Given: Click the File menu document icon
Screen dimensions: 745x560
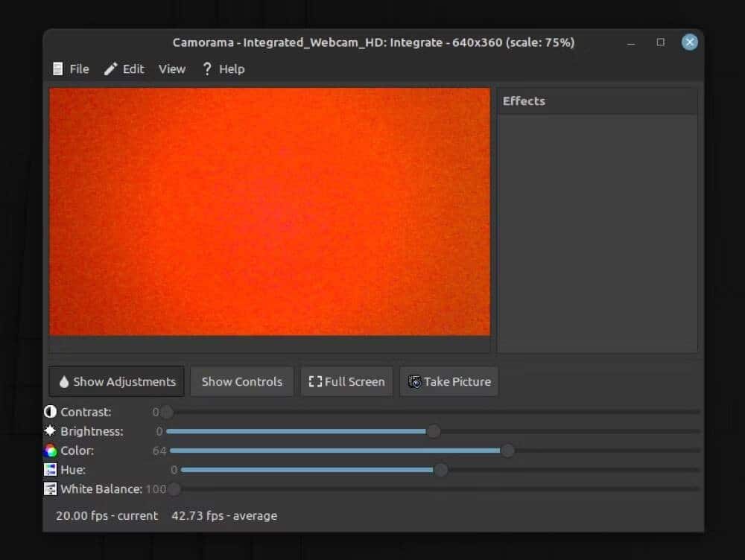Looking at the screenshot, I should [58, 69].
